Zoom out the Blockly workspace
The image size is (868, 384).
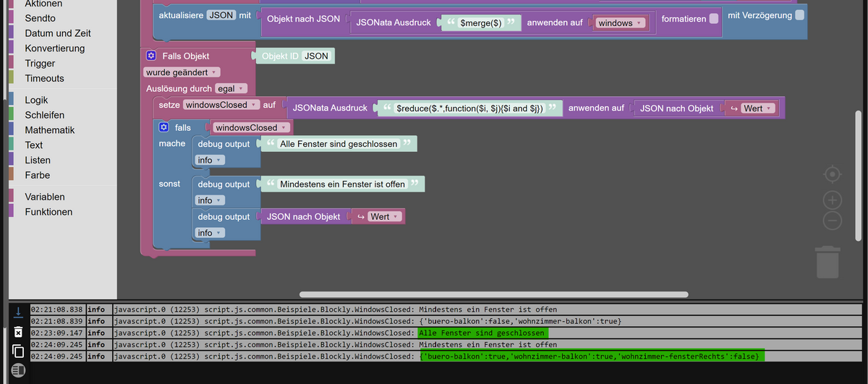tap(833, 220)
